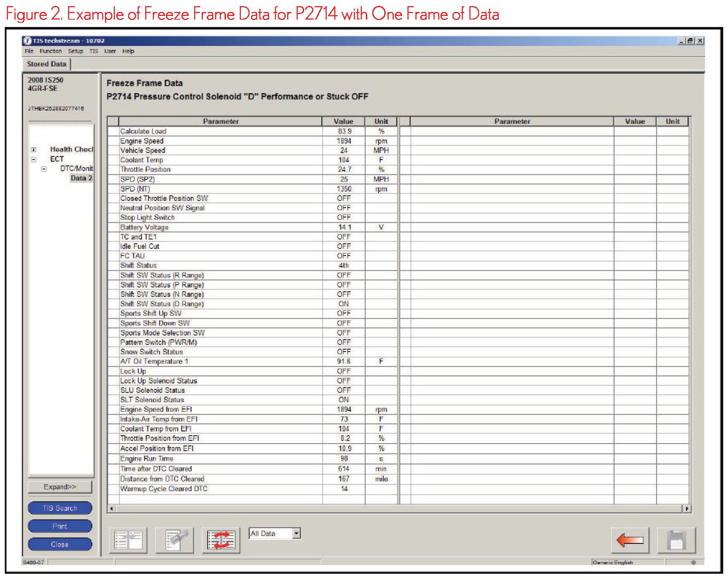Collapse the DTC/Monitor tree node
The image size is (728, 580).
click(x=44, y=169)
